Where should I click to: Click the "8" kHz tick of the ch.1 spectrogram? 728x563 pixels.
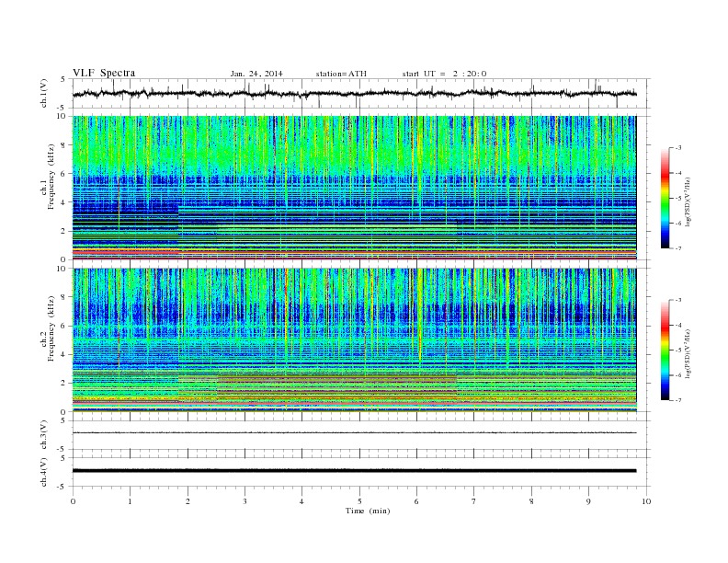coord(64,145)
